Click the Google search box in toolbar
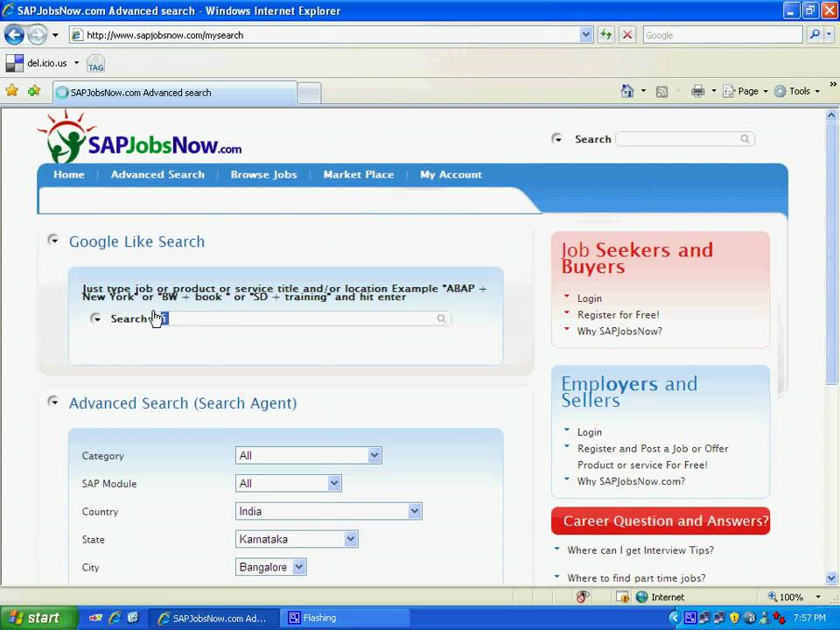 723,35
